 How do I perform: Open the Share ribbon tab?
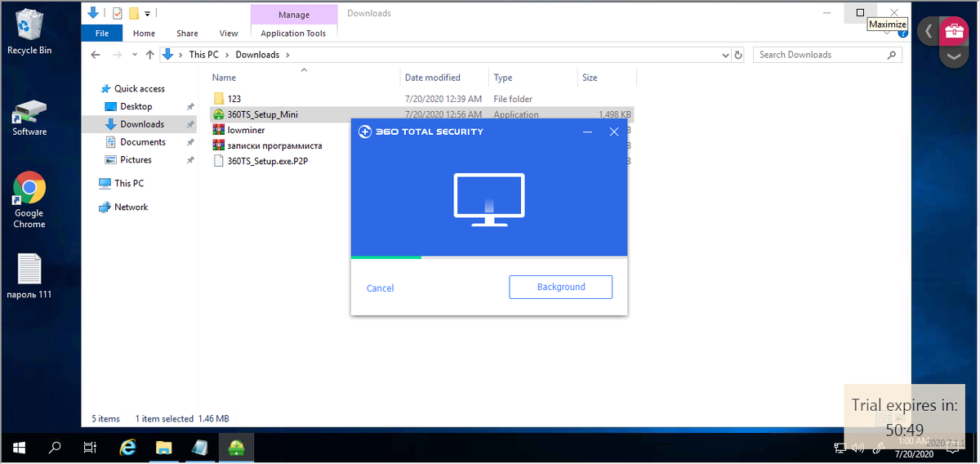[x=187, y=33]
